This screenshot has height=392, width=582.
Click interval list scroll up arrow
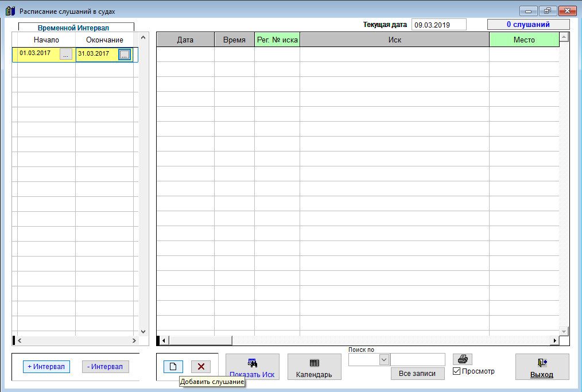(143, 37)
